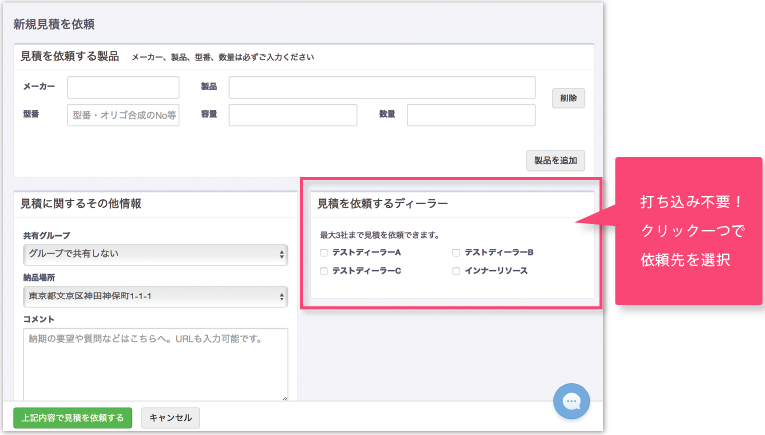Image resolution: width=765 pixels, height=435 pixels.
Task: Focus the 製品 input field
Action: click(x=382, y=87)
